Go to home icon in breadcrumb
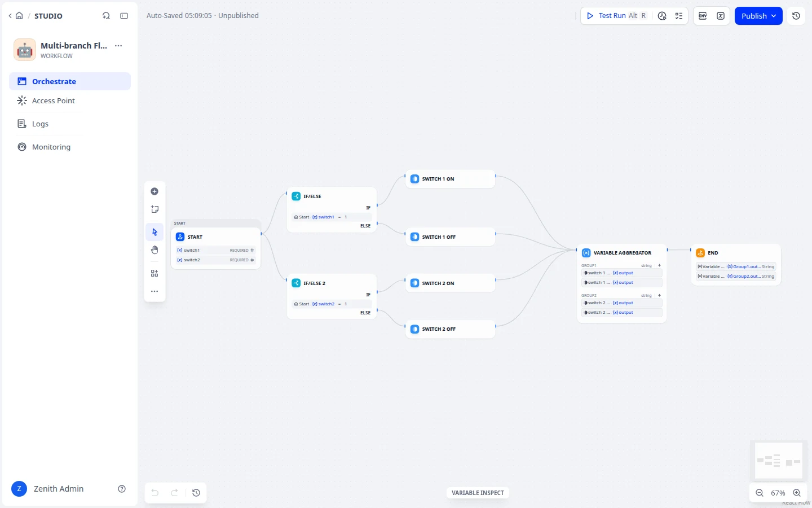The width and height of the screenshot is (812, 508). tap(19, 16)
